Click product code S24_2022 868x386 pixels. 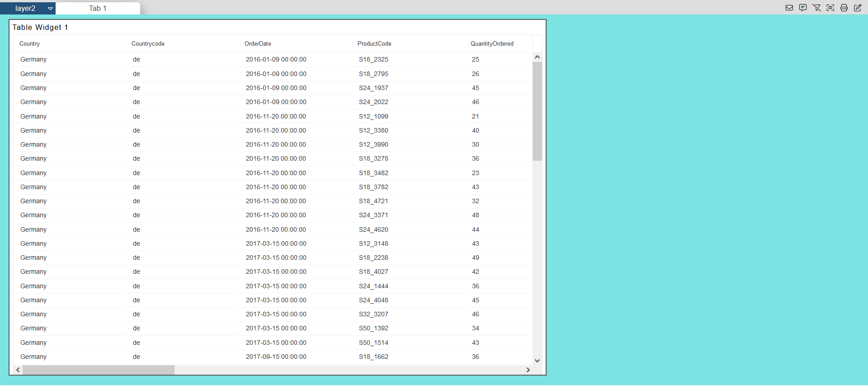click(373, 102)
